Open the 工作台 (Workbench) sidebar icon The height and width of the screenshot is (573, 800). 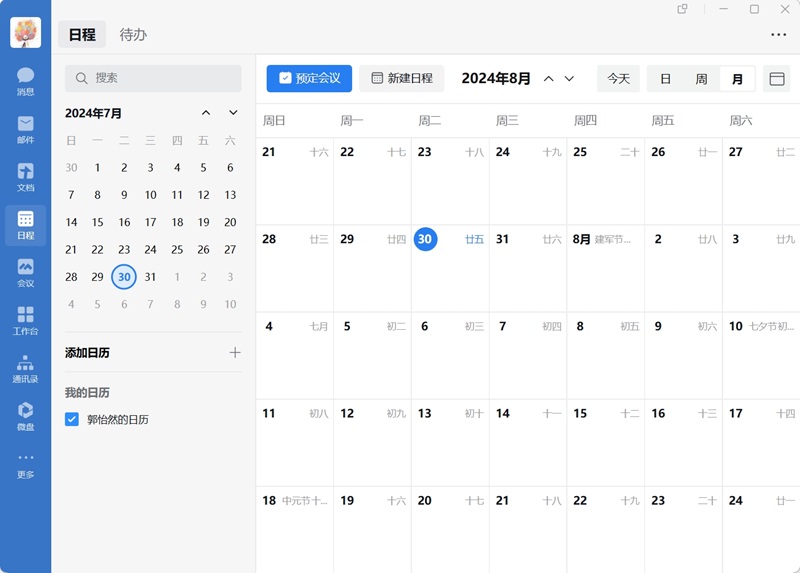coord(25,320)
